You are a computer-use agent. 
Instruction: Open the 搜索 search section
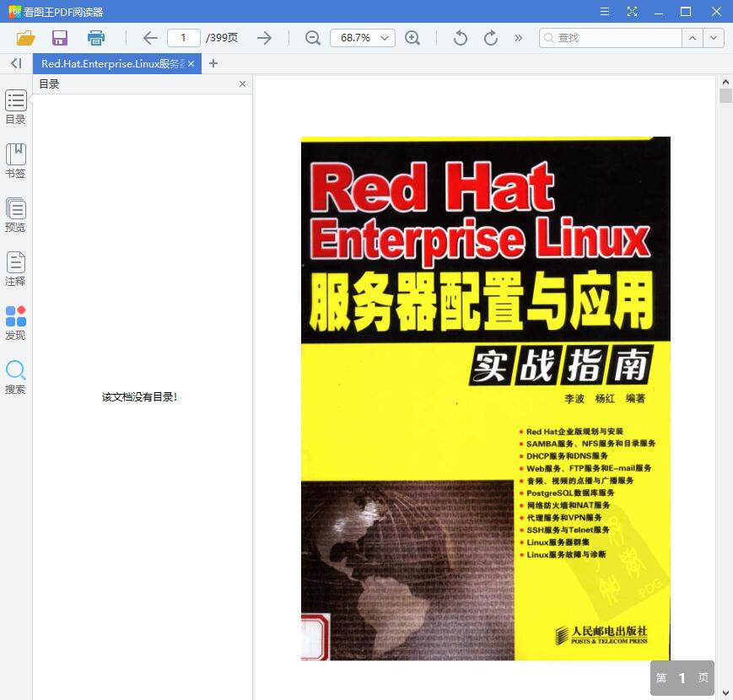15,377
